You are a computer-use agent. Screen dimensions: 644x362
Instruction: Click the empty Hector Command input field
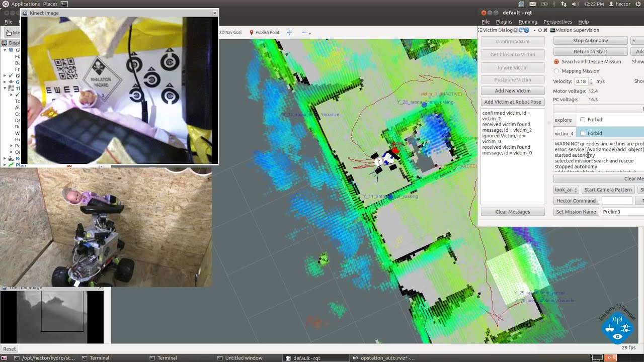[x=617, y=201]
